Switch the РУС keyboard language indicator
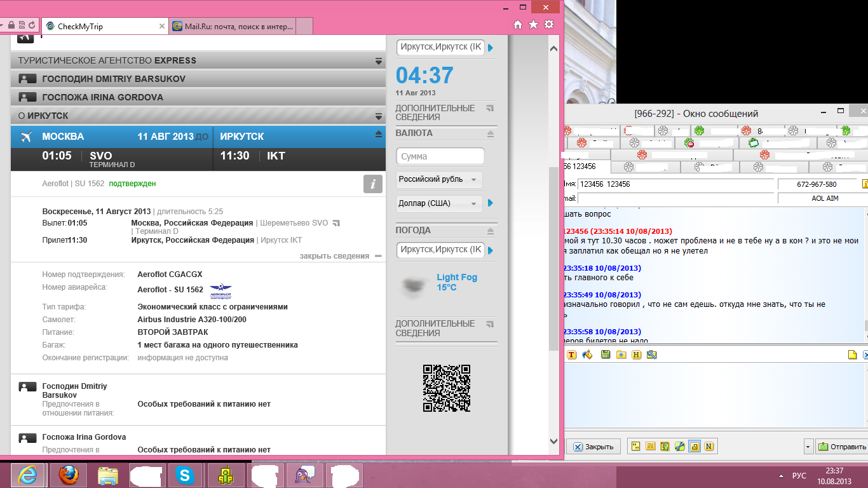Image resolution: width=868 pixels, height=488 pixels. (x=799, y=476)
